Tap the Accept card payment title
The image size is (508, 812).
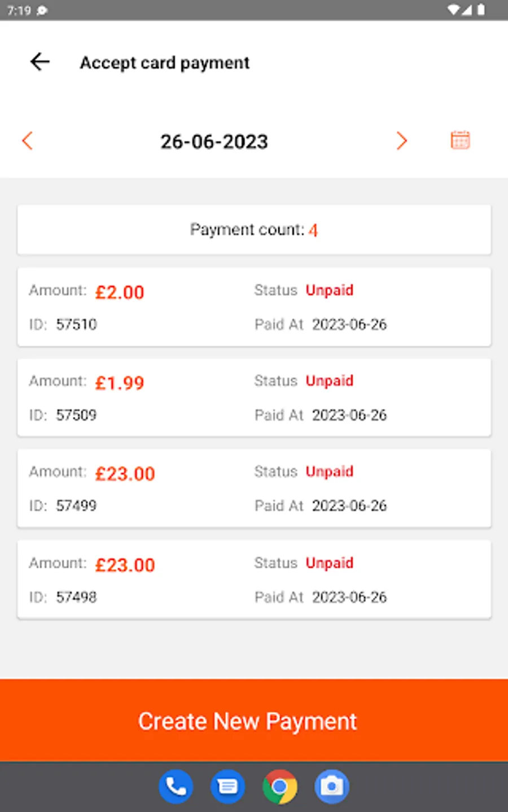(164, 63)
